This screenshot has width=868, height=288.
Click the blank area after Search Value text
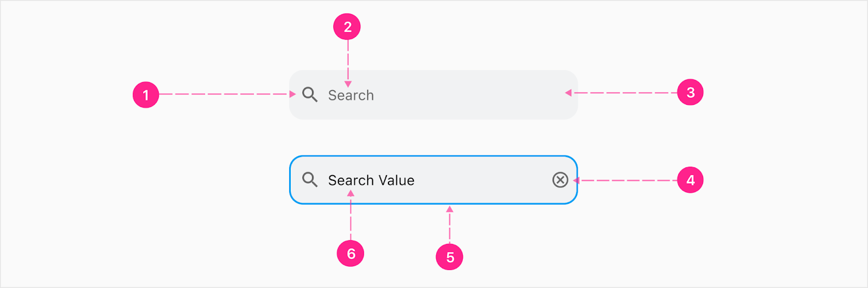point(483,180)
